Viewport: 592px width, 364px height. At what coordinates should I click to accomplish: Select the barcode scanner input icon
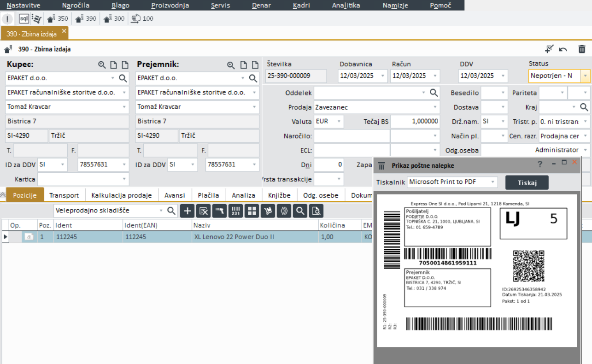coord(220,211)
